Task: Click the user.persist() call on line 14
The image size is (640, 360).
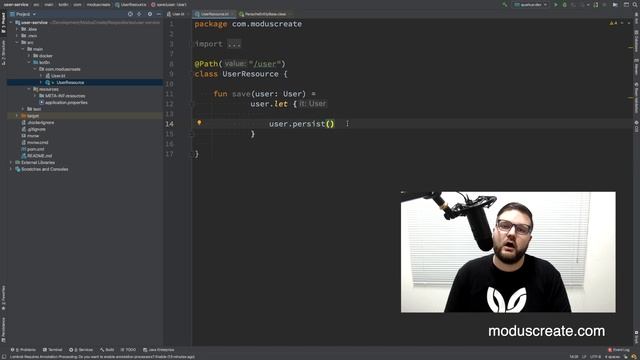Action: 301,124
